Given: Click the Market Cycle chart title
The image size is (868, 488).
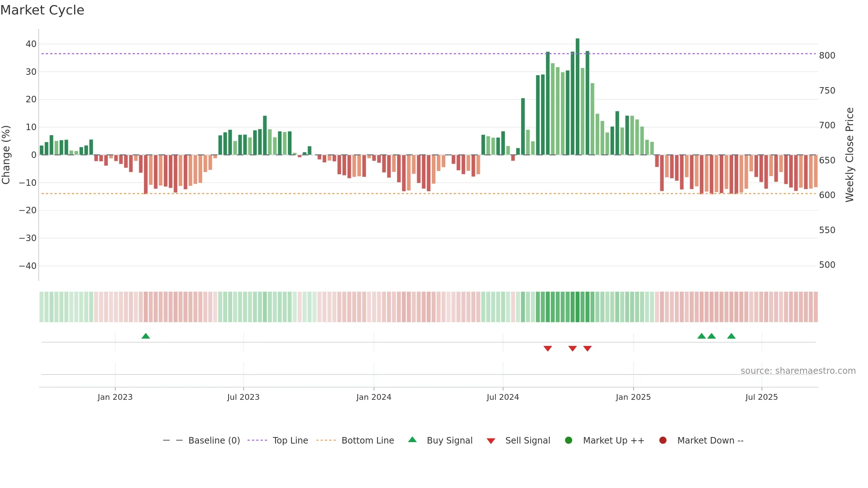Looking at the screenshot, I should (x=42, y=10).
